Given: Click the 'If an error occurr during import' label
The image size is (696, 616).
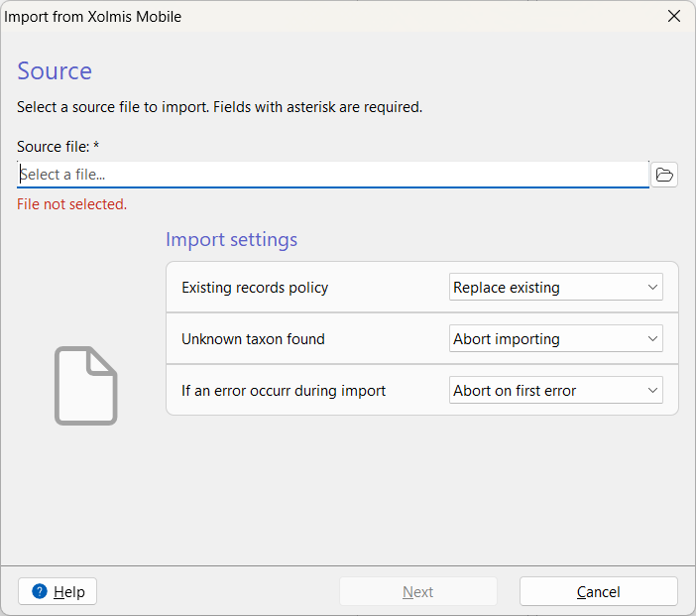Looking at the screenshot, I should (x=284, y=391).
